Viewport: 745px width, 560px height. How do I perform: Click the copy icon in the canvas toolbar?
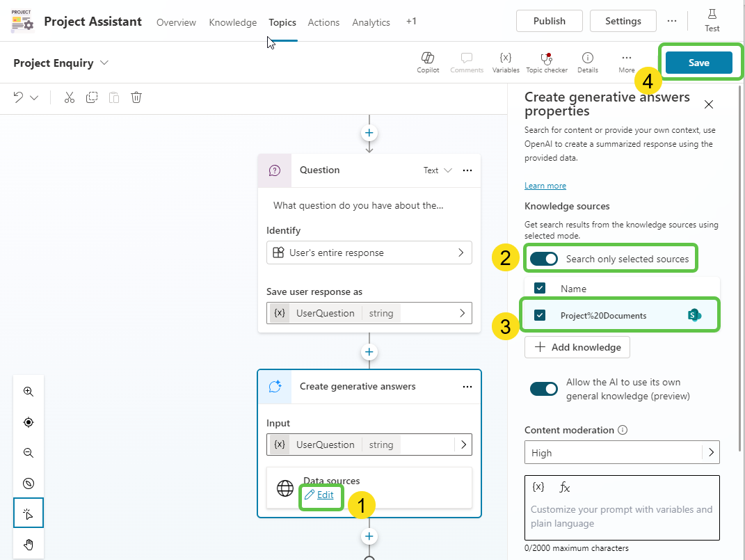point(91,97)
